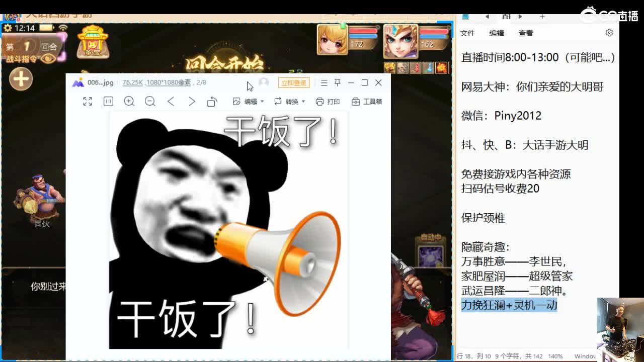
Task: Open the hamburger menu in image viewer
Action: click(x=324, y=82)
